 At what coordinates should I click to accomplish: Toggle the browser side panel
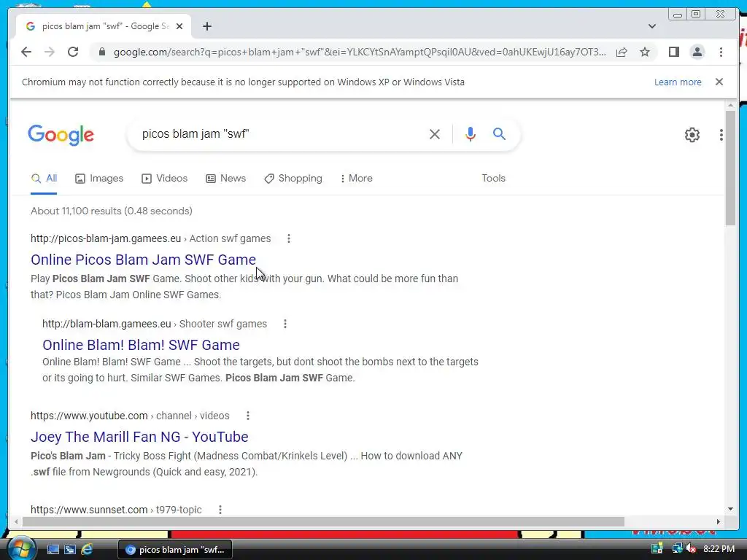tap(673, 52)
